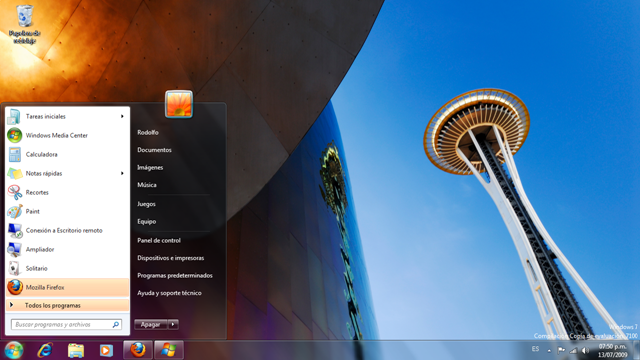Screen dimensions: 640x360
Task: Click the Windows Start orb
Action: pos(13,350)
